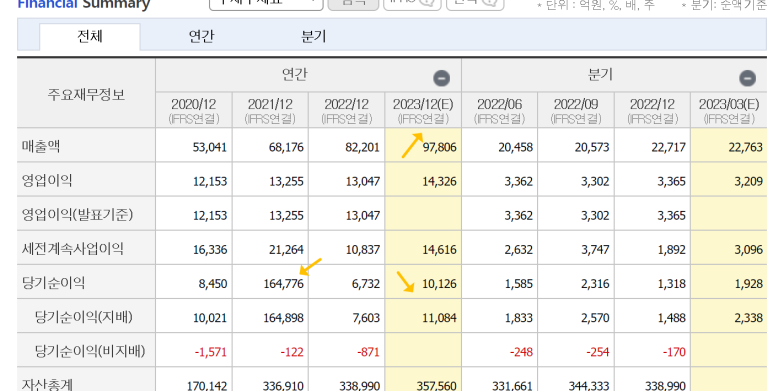773x391 pixels.
Task: Select the red value -170
Action: (x=674, y=353)
